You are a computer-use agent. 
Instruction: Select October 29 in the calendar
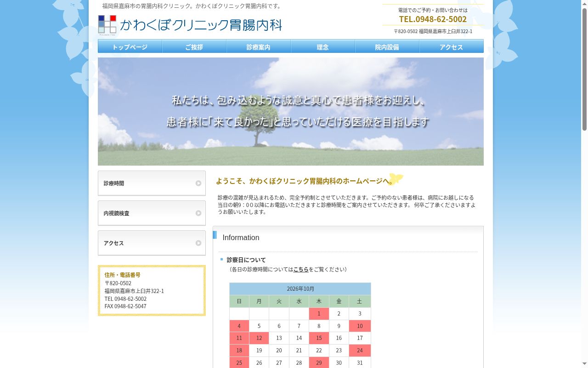click(x=319, y=362)
